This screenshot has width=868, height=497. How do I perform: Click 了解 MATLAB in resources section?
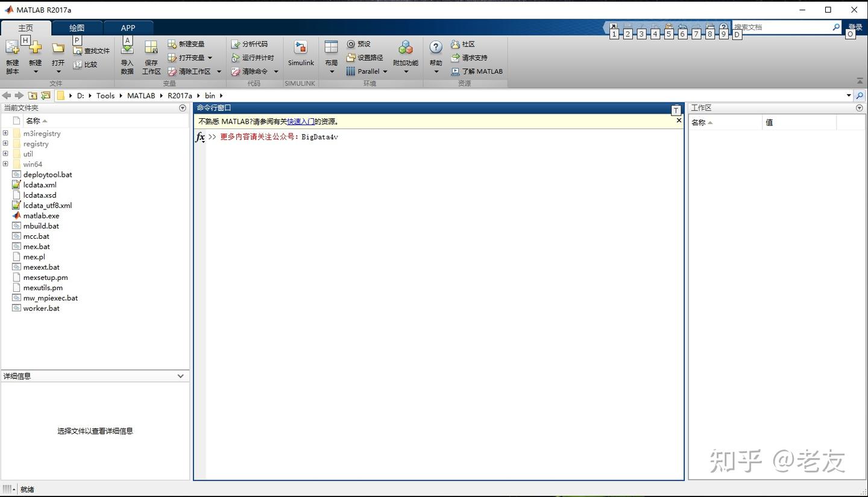pos(477,71)
